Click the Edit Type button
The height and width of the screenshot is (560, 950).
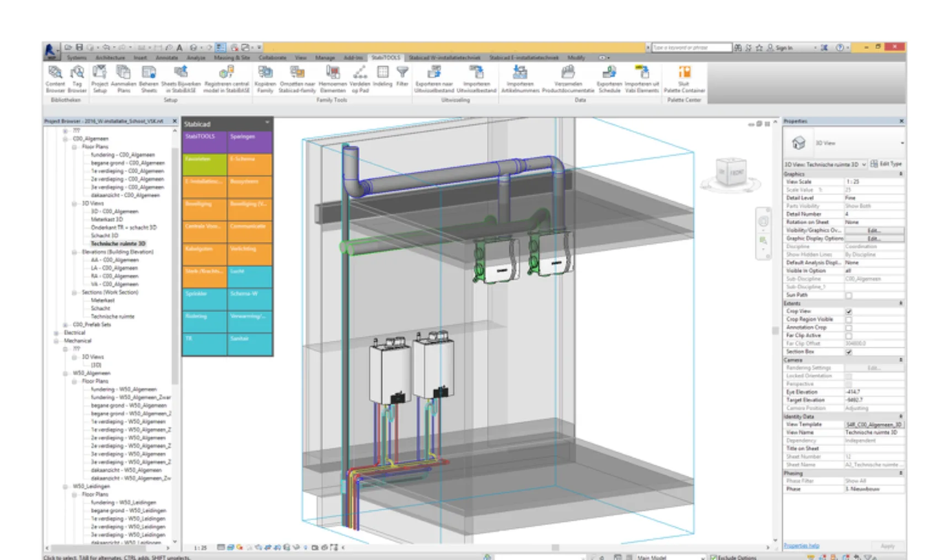pyautogui.click(x=886, y=164)
